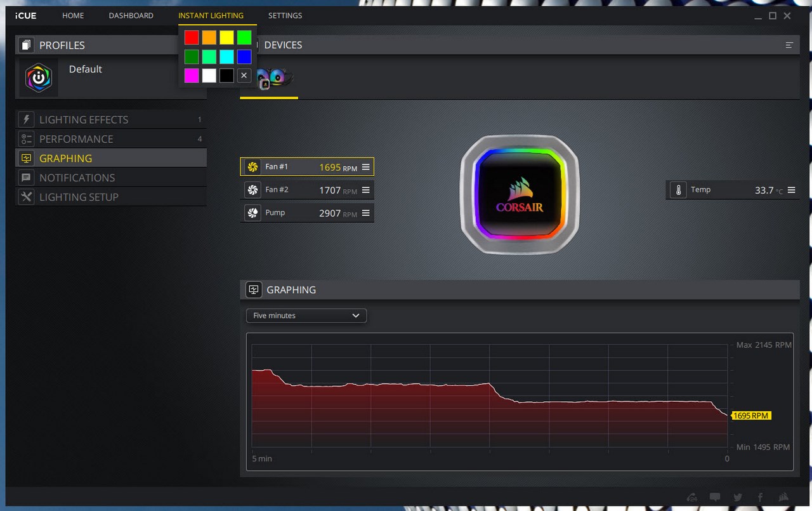Viewport: 812px width, 511px height.
Task: Open the Pump options menu
Action: pos(365,213)
